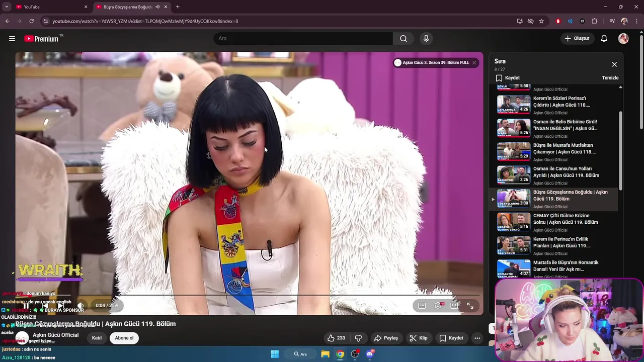The image size is (644, 362).
Task: Mute the playing tab's audio icon
Action: (x=157, y=7)
